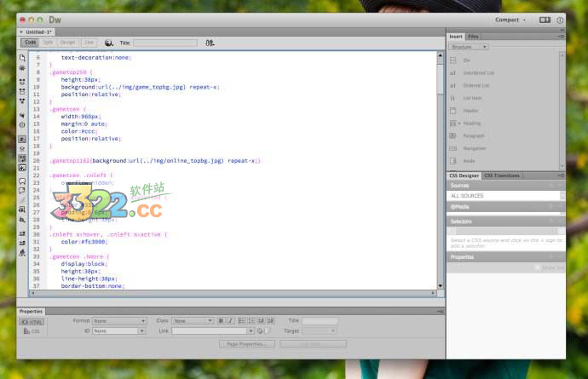Click the document Title input field
This screenshot has height=379, width=588.
coord(164,42)
